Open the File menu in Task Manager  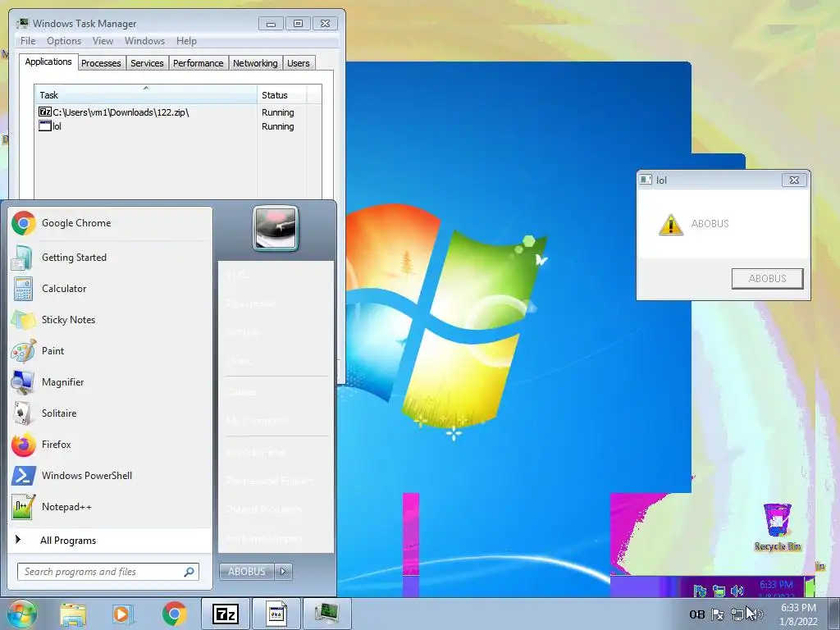(x=28, y=41)
